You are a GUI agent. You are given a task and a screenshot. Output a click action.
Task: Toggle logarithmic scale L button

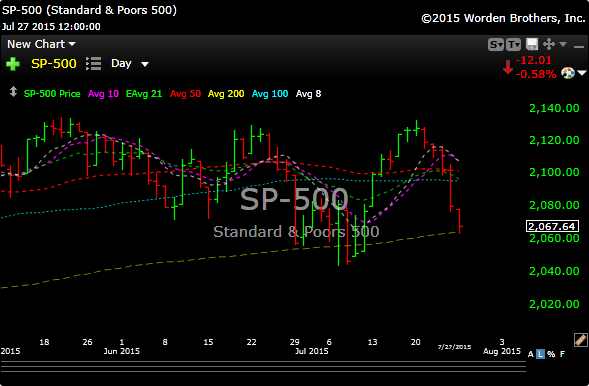click(x=540, y=354)
